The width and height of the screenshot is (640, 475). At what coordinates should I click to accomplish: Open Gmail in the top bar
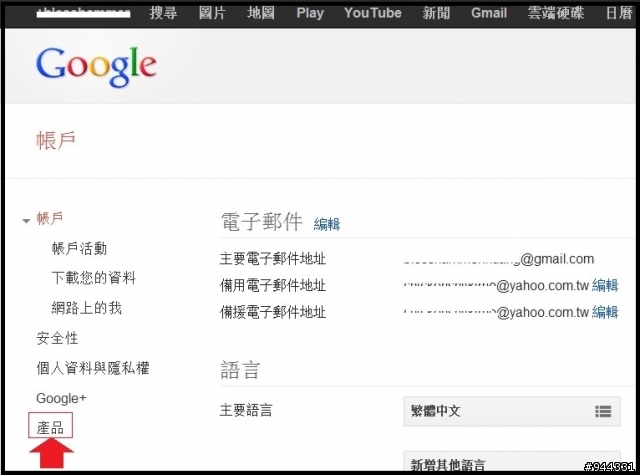coord(489,13)
